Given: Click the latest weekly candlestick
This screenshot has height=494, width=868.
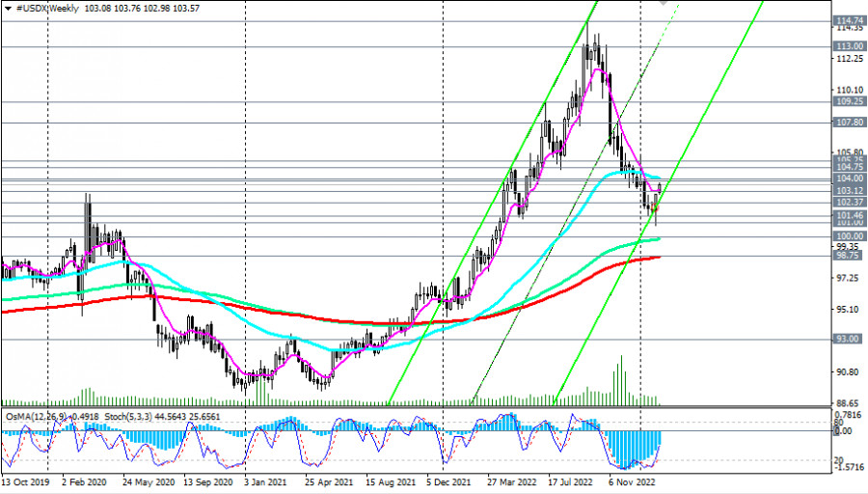Looking at the screenshot, I should (x=661, y=189).
